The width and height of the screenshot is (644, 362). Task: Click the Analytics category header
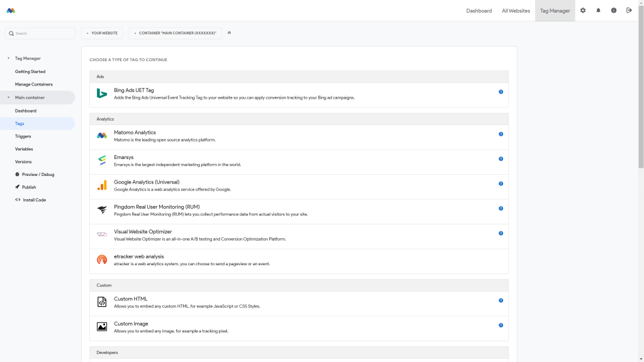point(299,119)
